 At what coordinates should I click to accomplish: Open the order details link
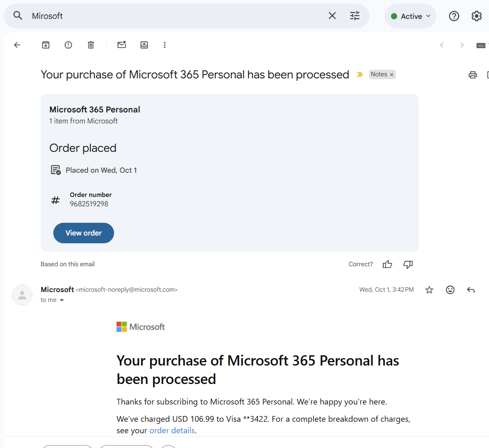pyautogui.click(x=172, y=430)
